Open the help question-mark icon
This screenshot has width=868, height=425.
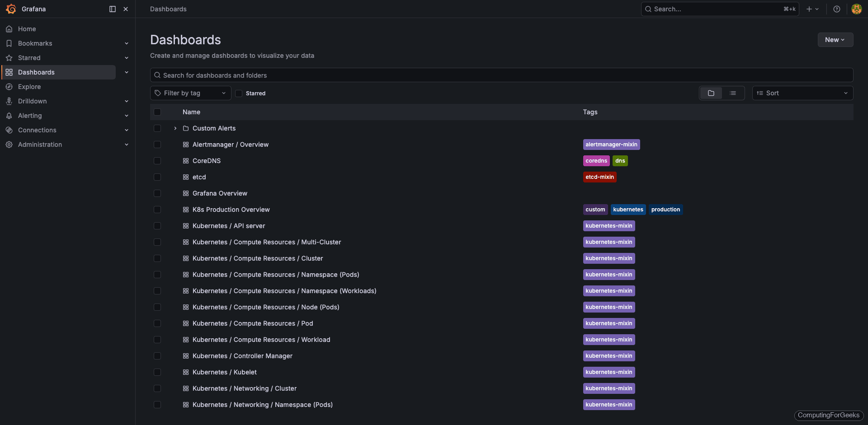837,9
